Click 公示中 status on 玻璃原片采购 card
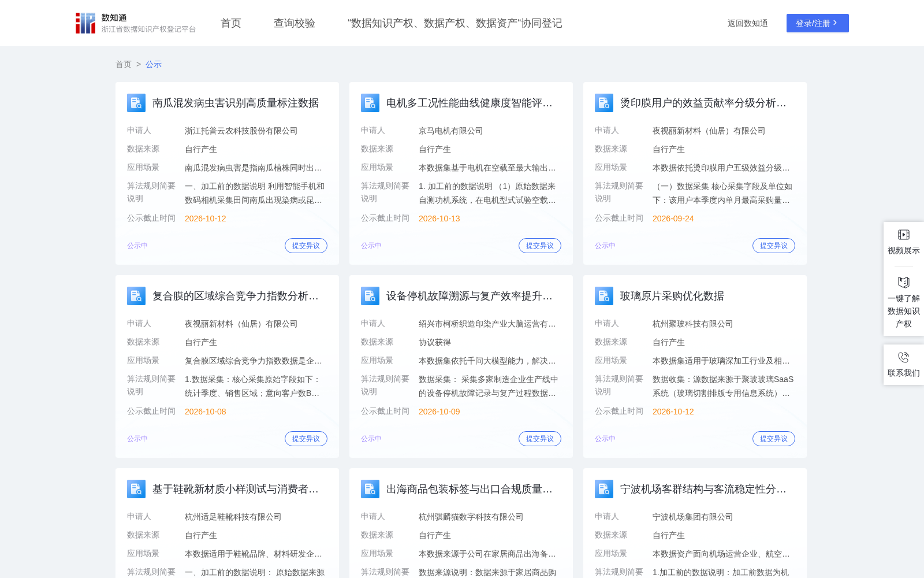Viewport: 924px width, 578px height. tap(605, 439)
